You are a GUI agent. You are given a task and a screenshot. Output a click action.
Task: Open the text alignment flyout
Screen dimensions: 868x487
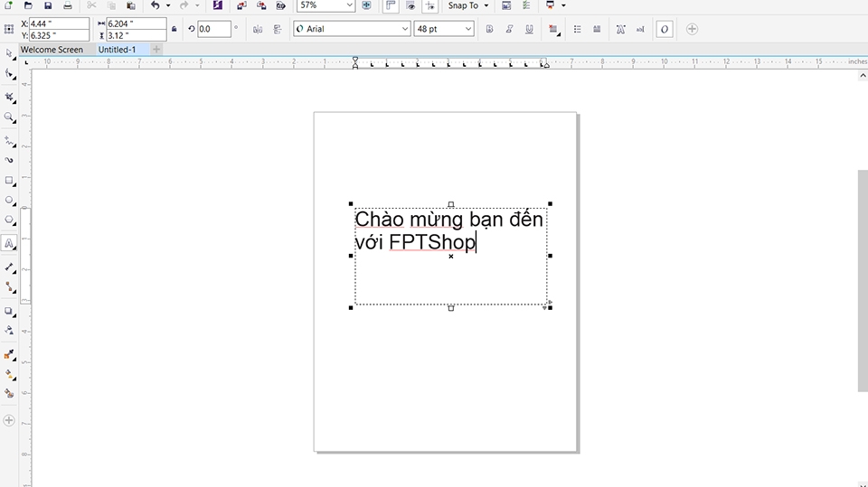[x=553, y=29]
